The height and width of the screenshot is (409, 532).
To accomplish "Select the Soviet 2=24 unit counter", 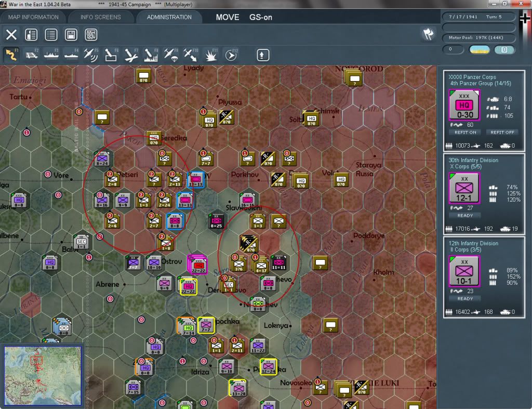I will tap(165, 201).
